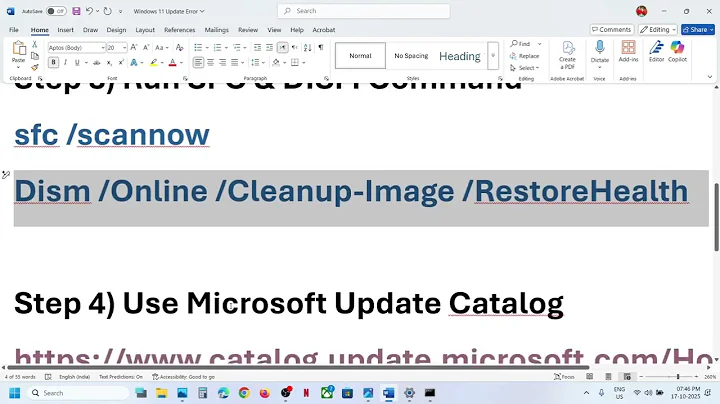Launch Copilot from the ribbon

677,51
